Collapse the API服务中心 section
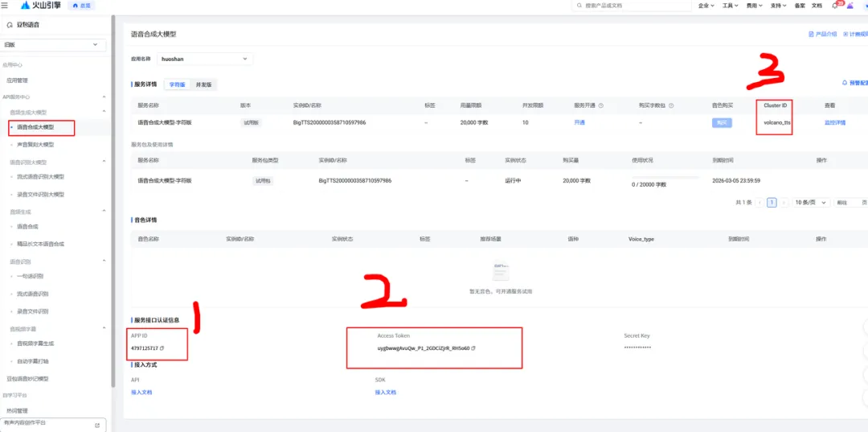This screenshot has width=868, height=432. click(104, 97)
